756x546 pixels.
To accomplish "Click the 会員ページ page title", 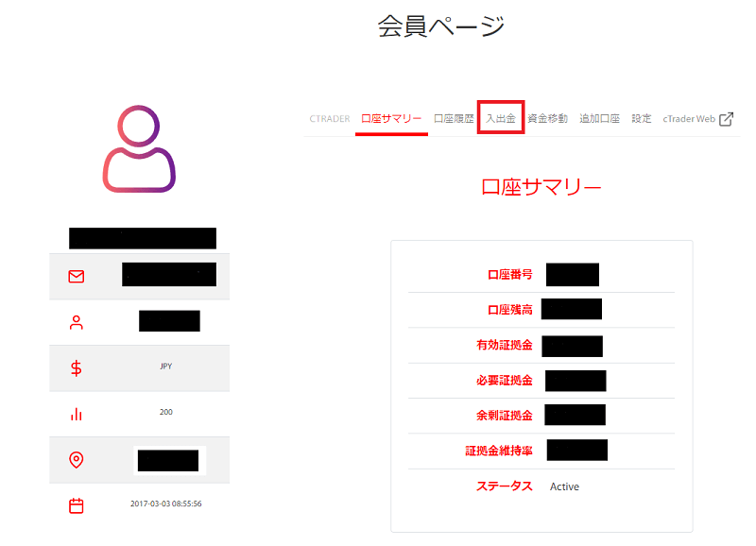I will tap(441, 26).
